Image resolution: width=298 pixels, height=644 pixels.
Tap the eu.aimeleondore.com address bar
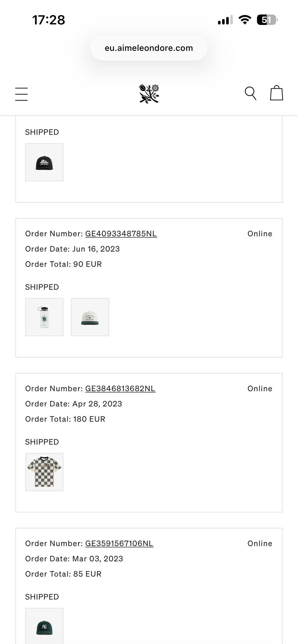149,48
